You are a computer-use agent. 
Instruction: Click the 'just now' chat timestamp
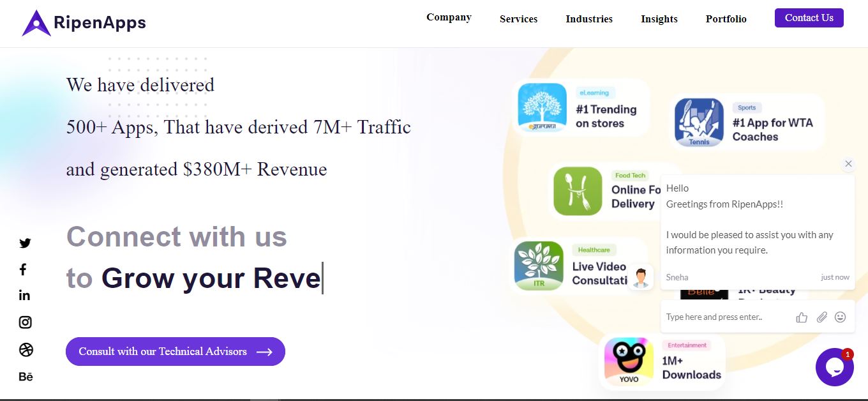point(835,277)
